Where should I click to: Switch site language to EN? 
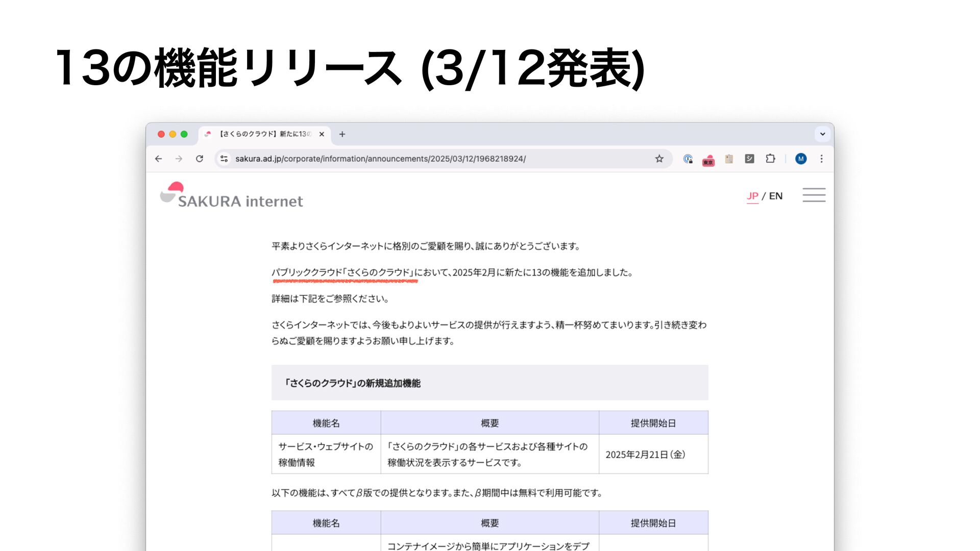click(x=775, y=196)
